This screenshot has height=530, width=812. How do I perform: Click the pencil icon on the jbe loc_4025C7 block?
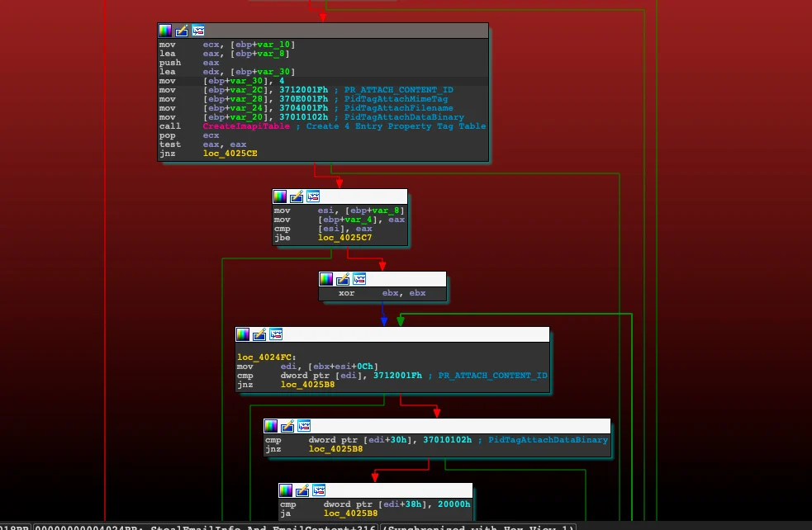click(x=297, y=196)
